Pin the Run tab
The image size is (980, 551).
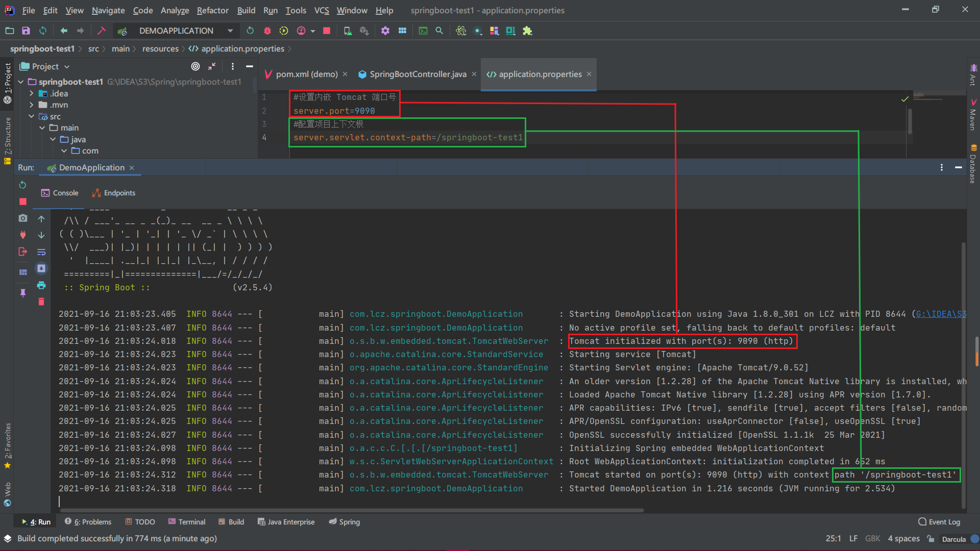(23, 293)
